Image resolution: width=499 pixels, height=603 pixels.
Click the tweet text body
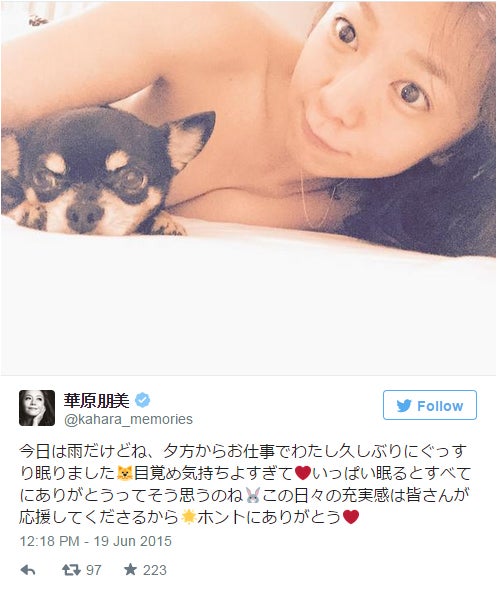(245, 484)
